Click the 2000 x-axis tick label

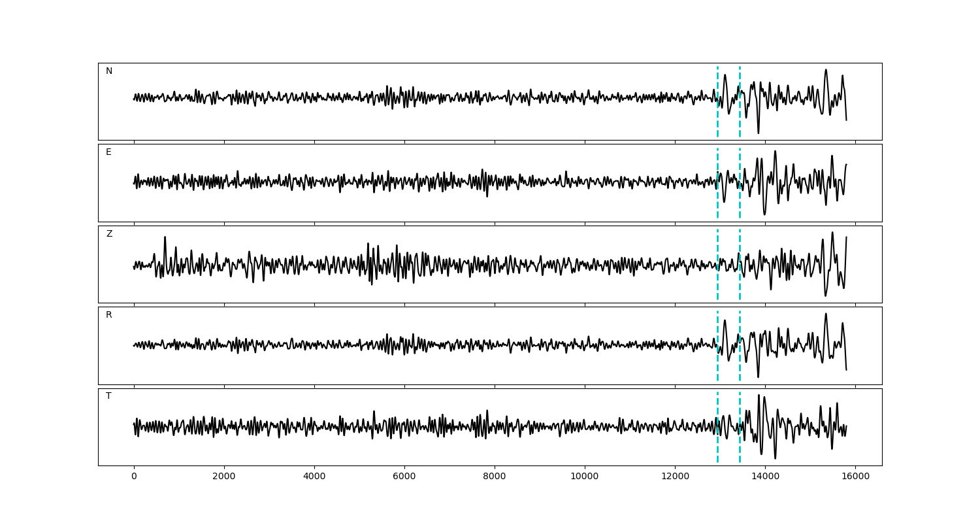pos(224,477)
